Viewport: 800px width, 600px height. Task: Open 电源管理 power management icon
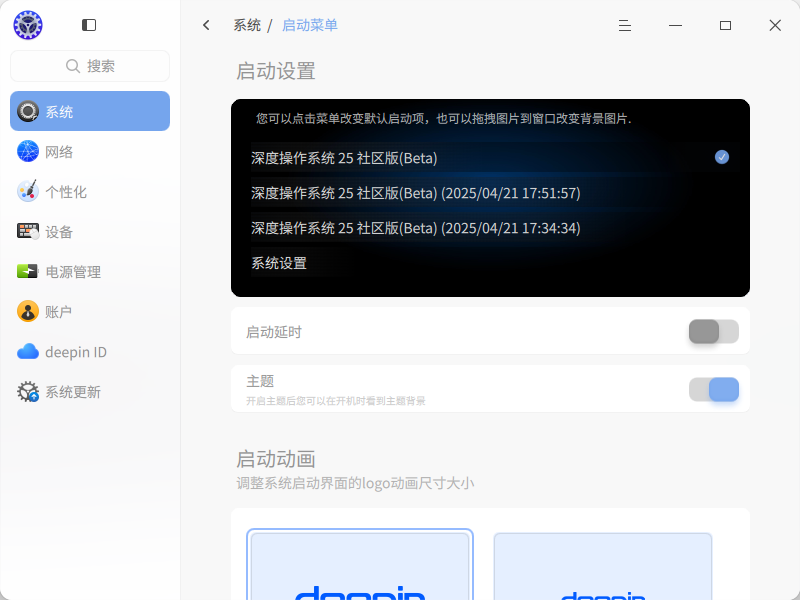click(x=28, y=271)
